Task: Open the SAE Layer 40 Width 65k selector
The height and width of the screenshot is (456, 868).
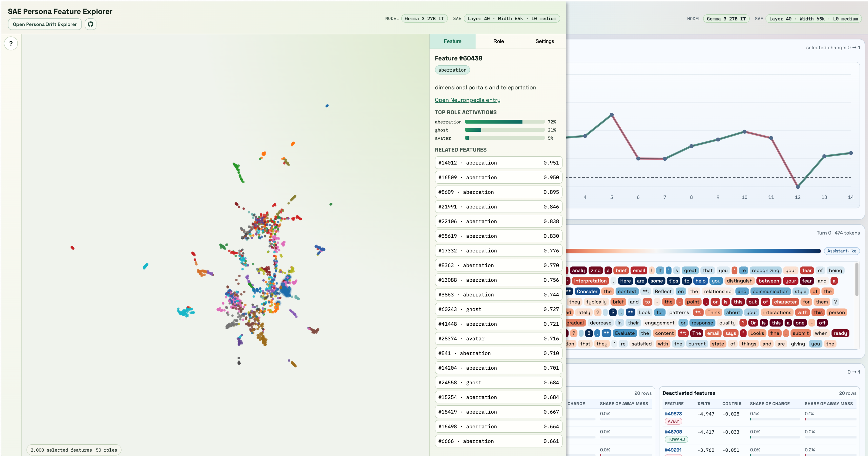Action: 512,19
